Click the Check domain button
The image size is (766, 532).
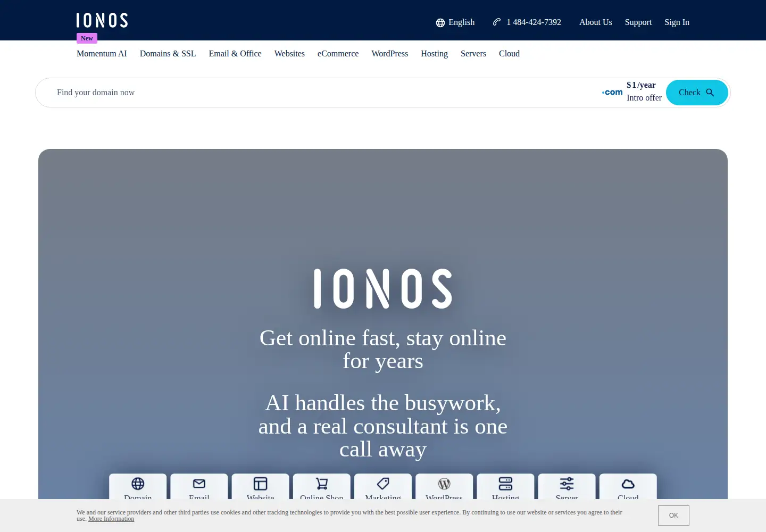pos(697,93)
